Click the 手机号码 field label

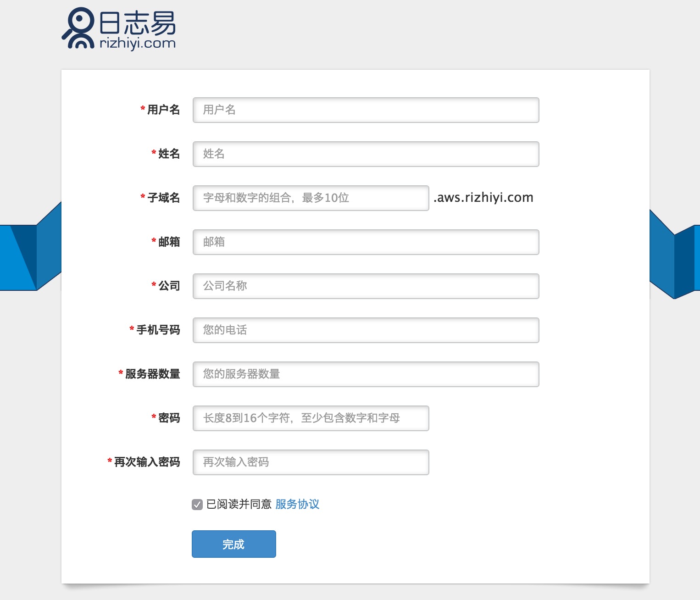click(158, 330)
